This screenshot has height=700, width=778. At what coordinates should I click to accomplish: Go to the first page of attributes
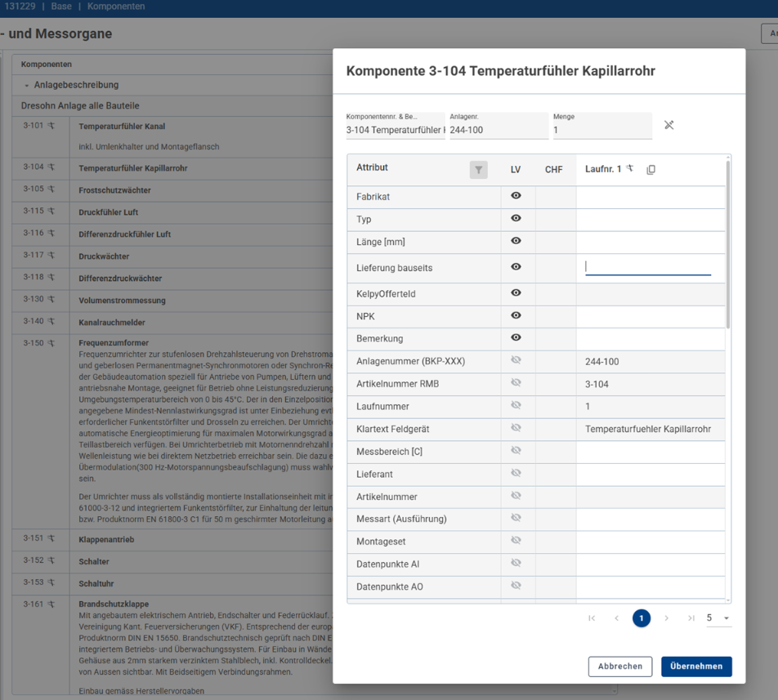[592, 618]
